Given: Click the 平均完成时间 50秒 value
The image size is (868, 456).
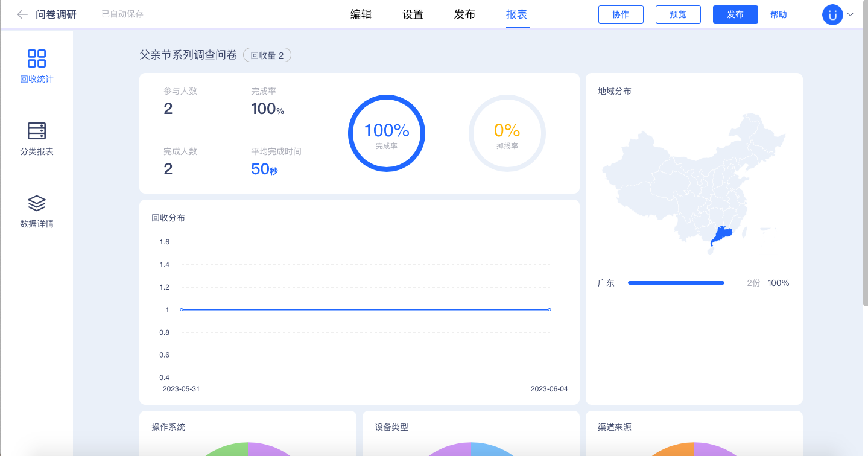Looking at the screenshot, I should tap(264, 169).
